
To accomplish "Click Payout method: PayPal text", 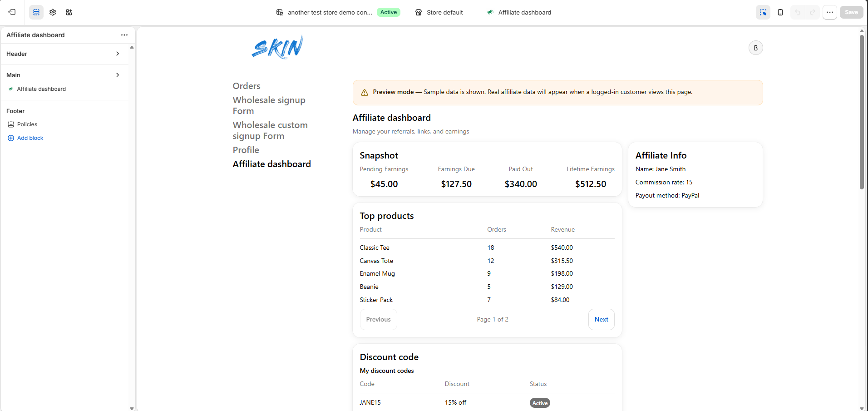I will pos(667,195).
